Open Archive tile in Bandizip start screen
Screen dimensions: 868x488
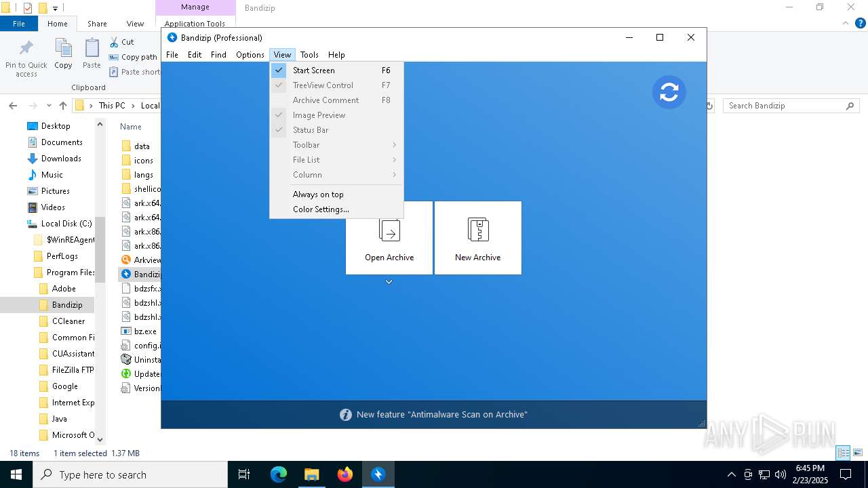[x=389, y=237]
